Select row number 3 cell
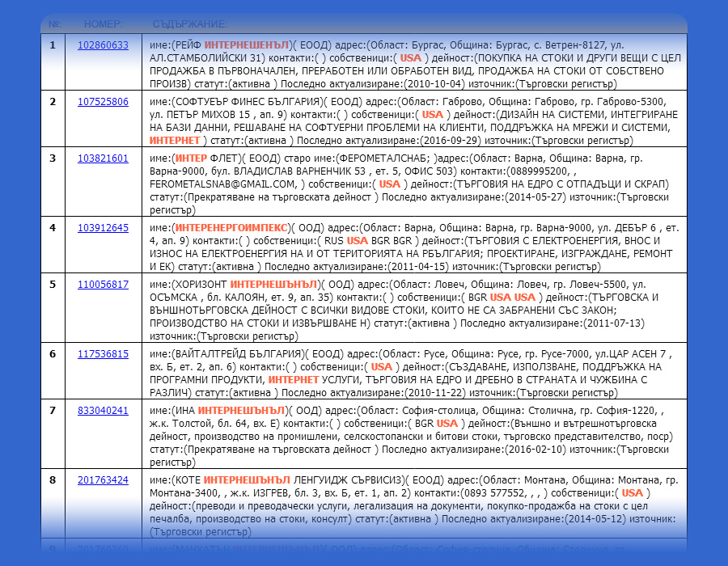728x566 pixels. 53,181
